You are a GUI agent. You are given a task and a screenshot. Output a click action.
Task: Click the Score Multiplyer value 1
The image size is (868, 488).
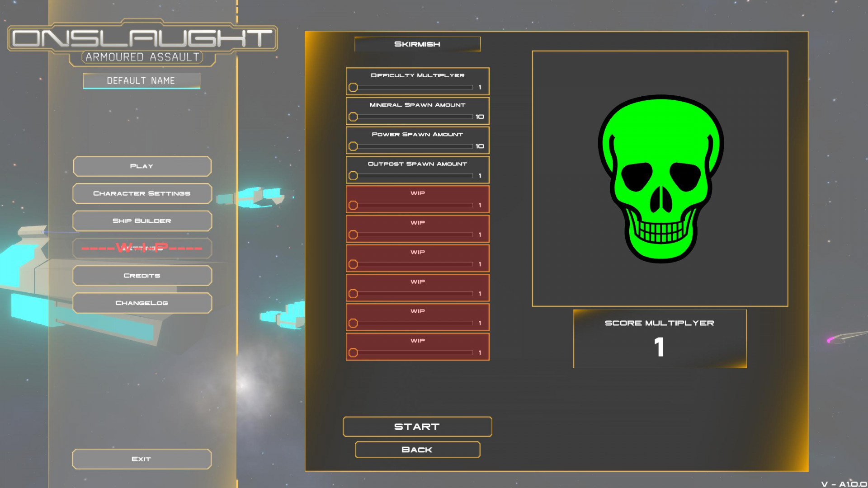point(659,347)
